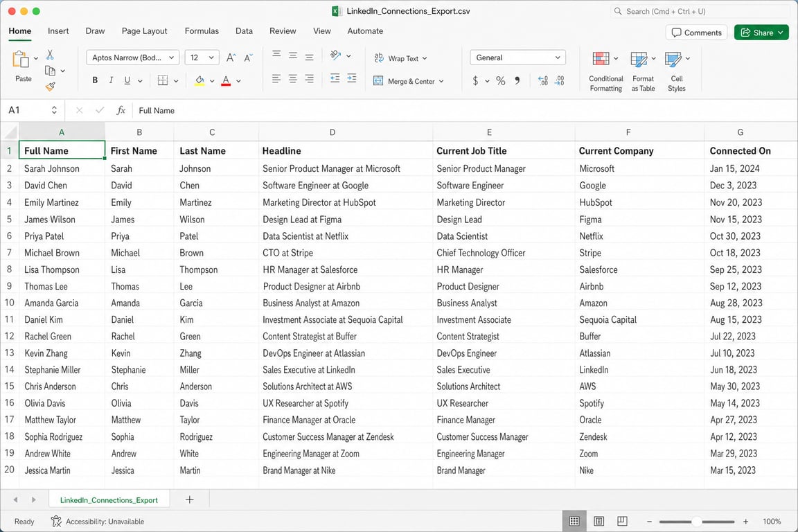The width and height of the screenshot is (798, 532).
Task: Select the Format Painter brush
Action: (x=50, y=87)
